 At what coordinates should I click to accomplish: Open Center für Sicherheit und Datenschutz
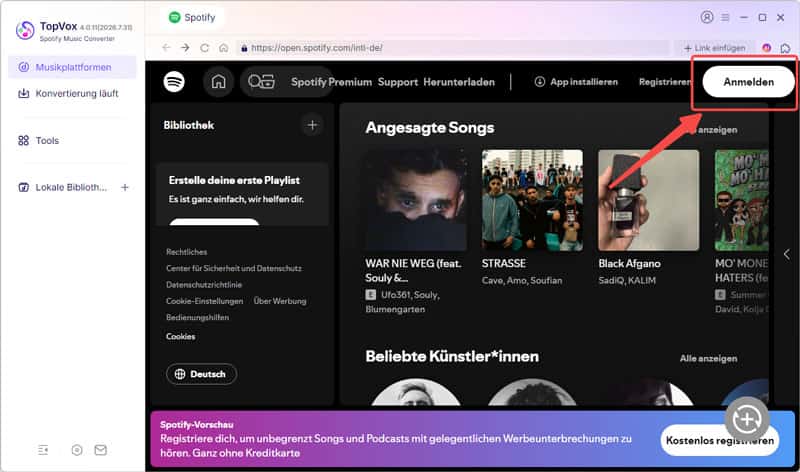234,268
